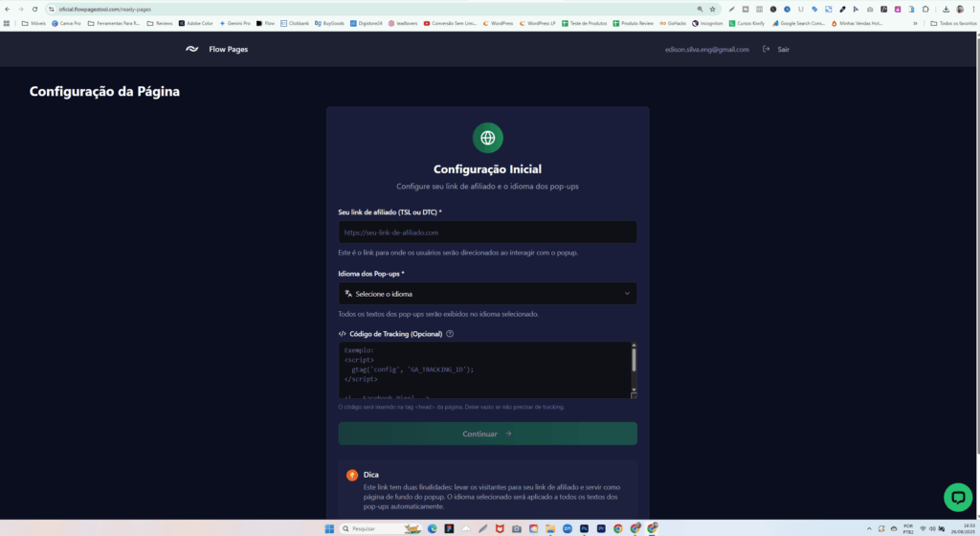Click the Flow Pages logo icon

coord(191,50)
